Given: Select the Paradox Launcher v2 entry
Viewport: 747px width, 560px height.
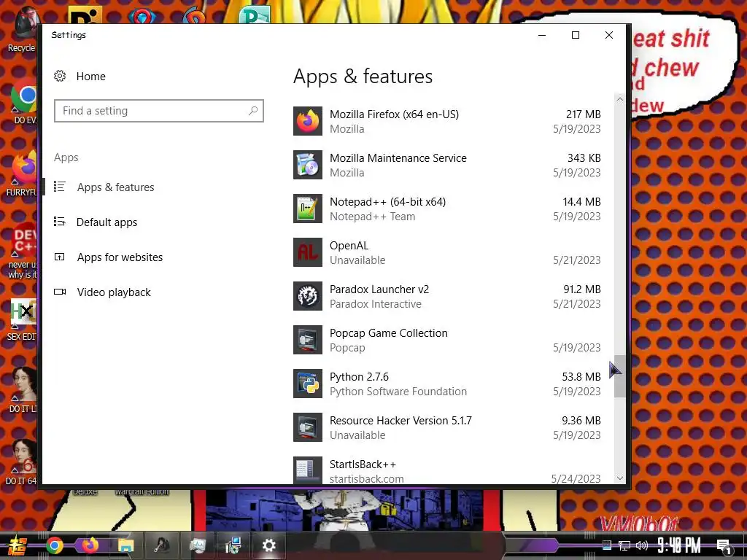Looking at the screenshot, I should (447, 296).
